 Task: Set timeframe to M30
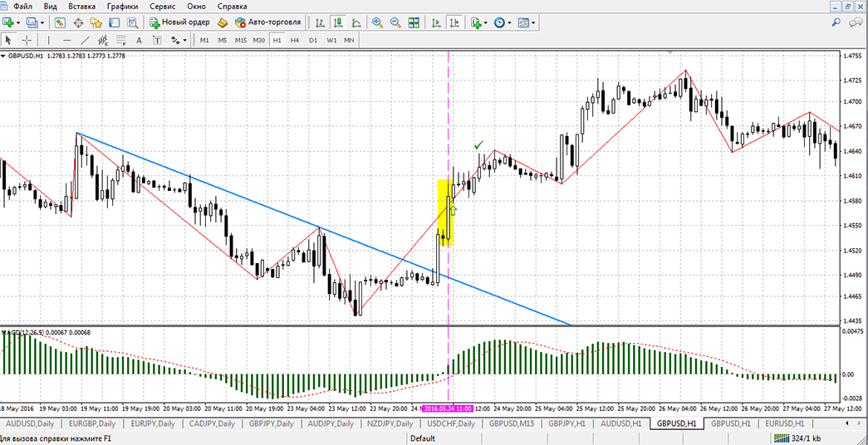tap(258, 41)
